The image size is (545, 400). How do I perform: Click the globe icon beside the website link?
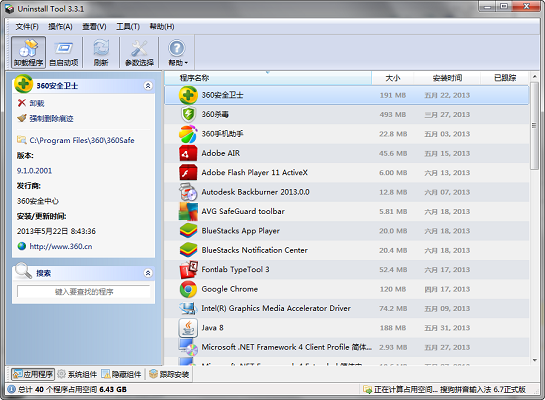point(22,246)
